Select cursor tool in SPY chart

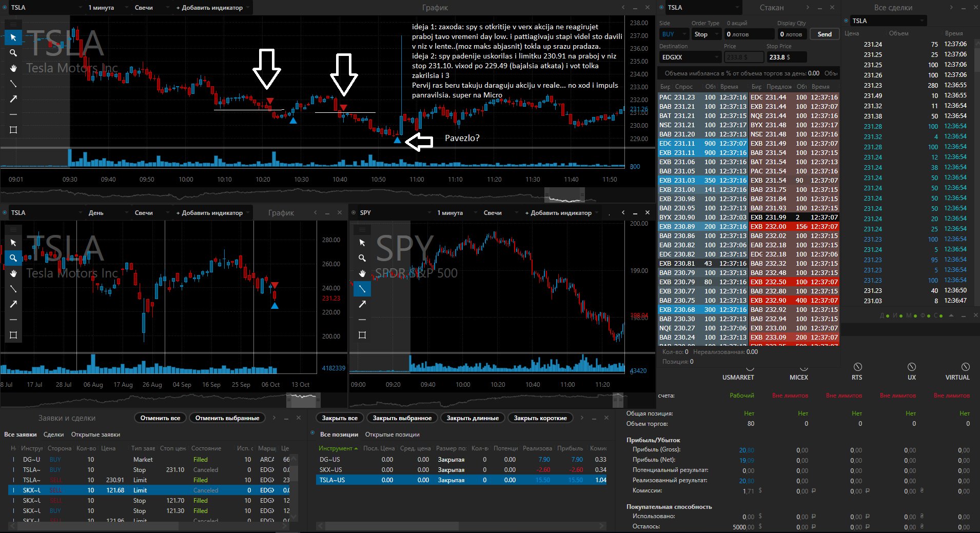(x=362, y=243)
